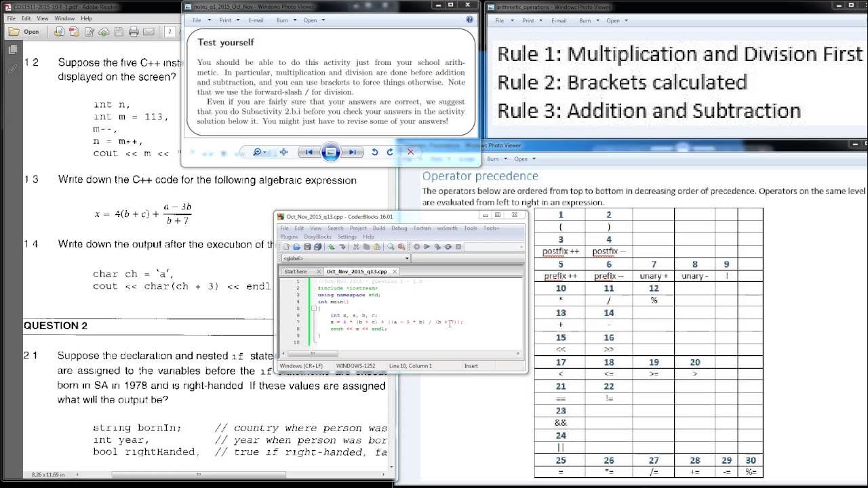868x488 pixels.
Task: Start slide show in notes Photo Viewer
Action: 330,152
